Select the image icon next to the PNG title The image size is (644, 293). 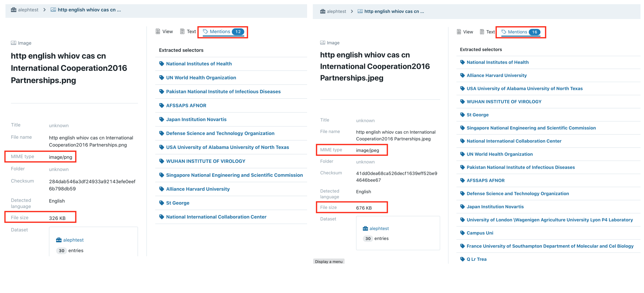coord(14,43)
